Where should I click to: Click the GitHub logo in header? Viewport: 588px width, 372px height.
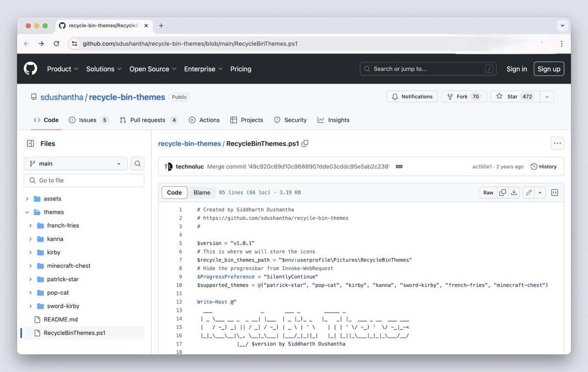coord(30,69)
